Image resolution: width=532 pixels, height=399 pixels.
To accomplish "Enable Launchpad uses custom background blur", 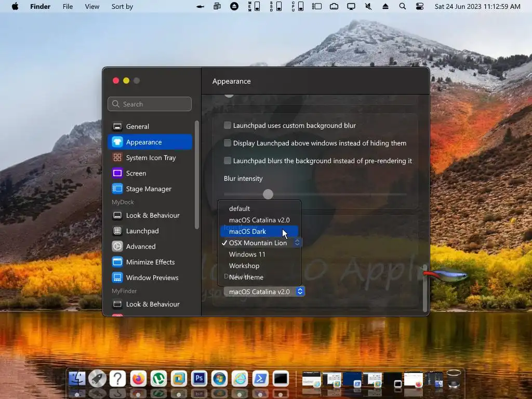I will 228,125.
